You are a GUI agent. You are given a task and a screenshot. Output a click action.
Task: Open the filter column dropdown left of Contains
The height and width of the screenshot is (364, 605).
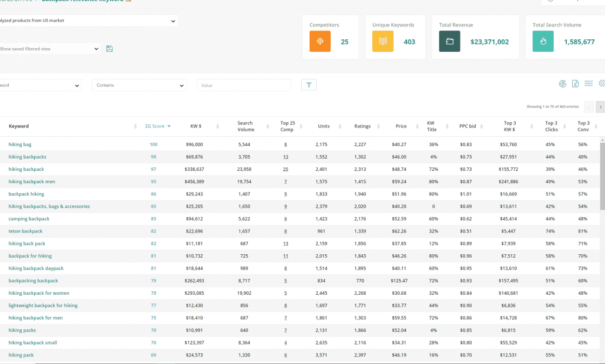click(x=41, y=85)
